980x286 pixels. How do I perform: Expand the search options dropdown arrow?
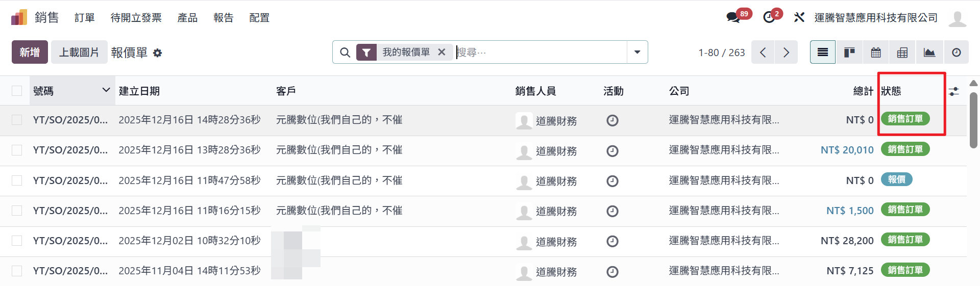637,52
